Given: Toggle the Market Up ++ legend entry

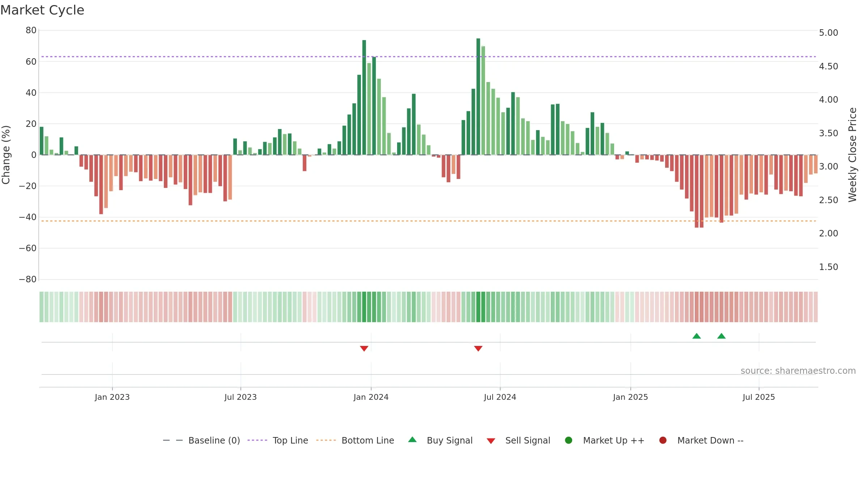Looking at the screenshot, I should (605, 440).
